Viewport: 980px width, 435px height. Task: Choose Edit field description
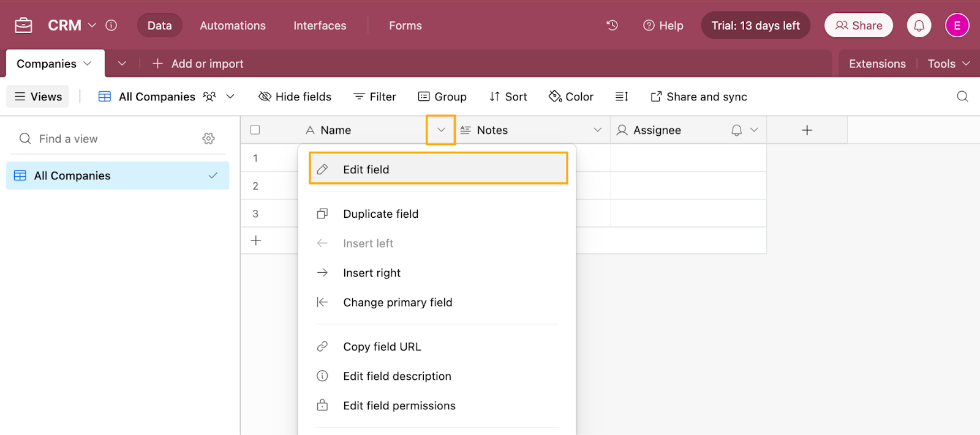437,376
